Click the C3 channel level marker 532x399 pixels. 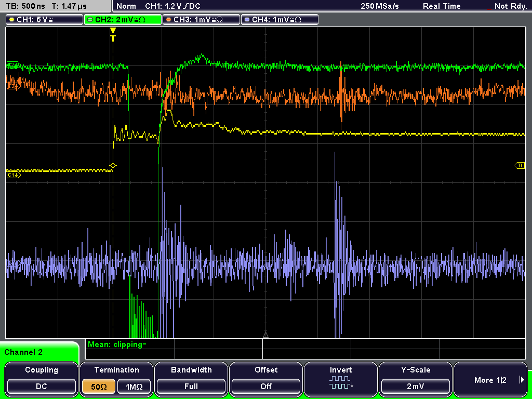[x=14, y=87]
